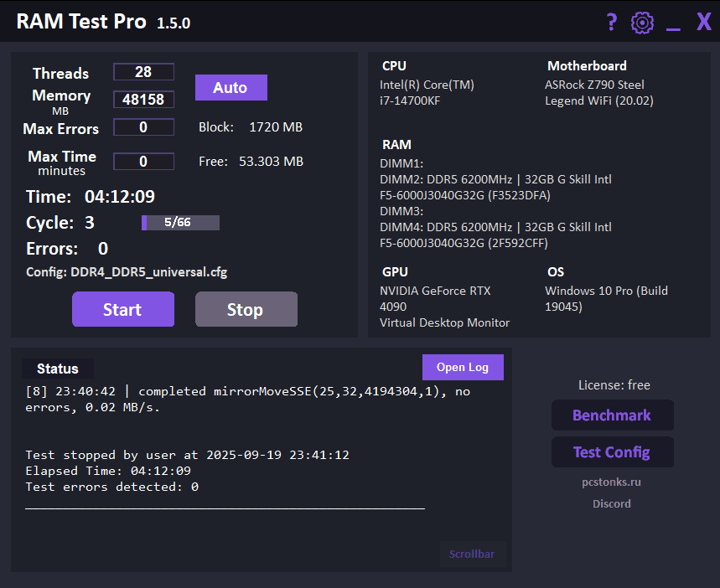Visit the pcstonks.ru website link
The height and width of the screenshot is (588, 720).
(612, 482)
